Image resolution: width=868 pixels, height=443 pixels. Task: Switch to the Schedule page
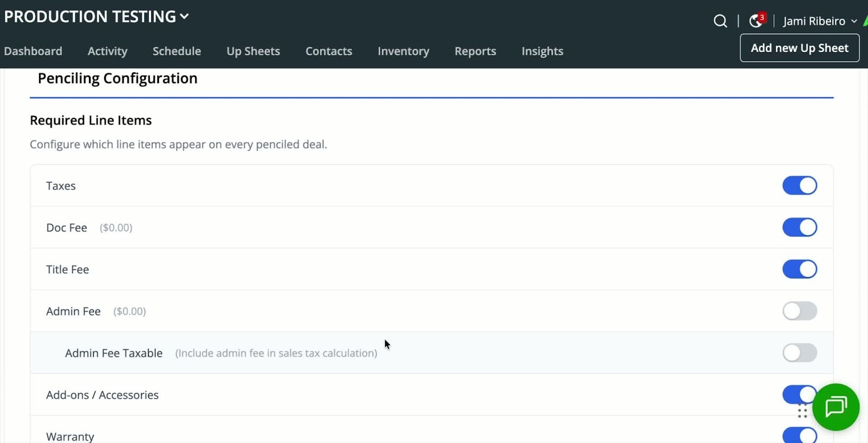click(x=177, y=51)
